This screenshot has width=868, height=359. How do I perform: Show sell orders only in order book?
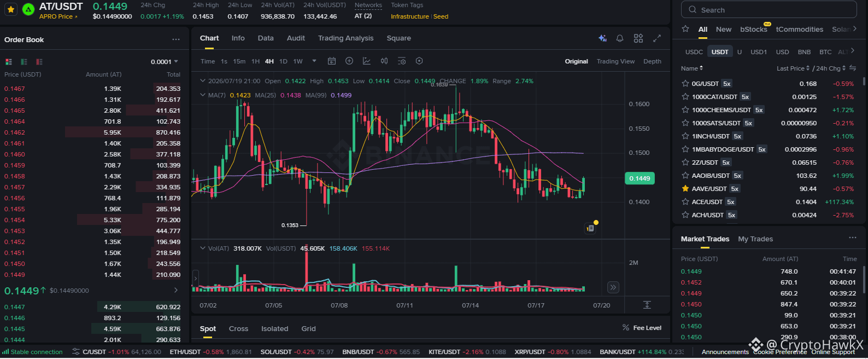point(39,62)
